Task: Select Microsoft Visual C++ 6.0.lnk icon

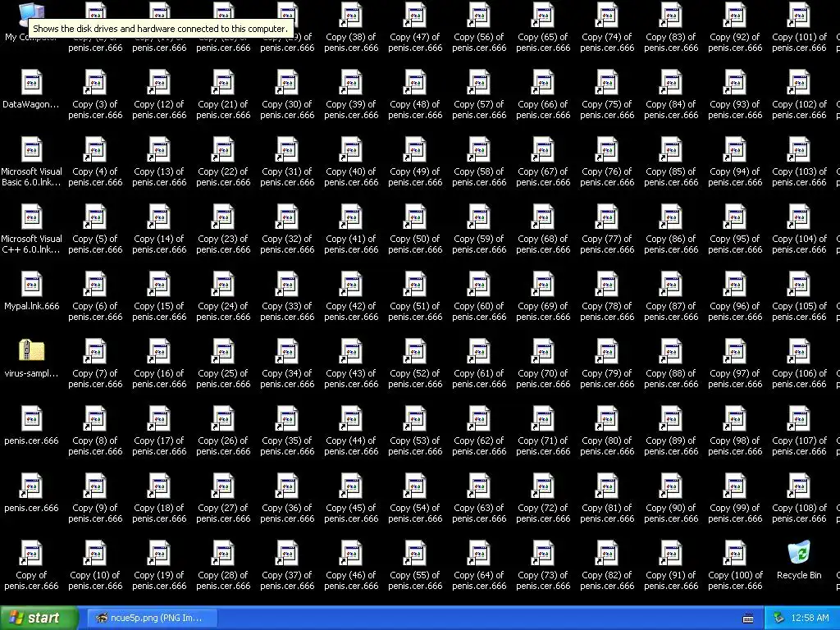Action: click(x=31, y=217)
